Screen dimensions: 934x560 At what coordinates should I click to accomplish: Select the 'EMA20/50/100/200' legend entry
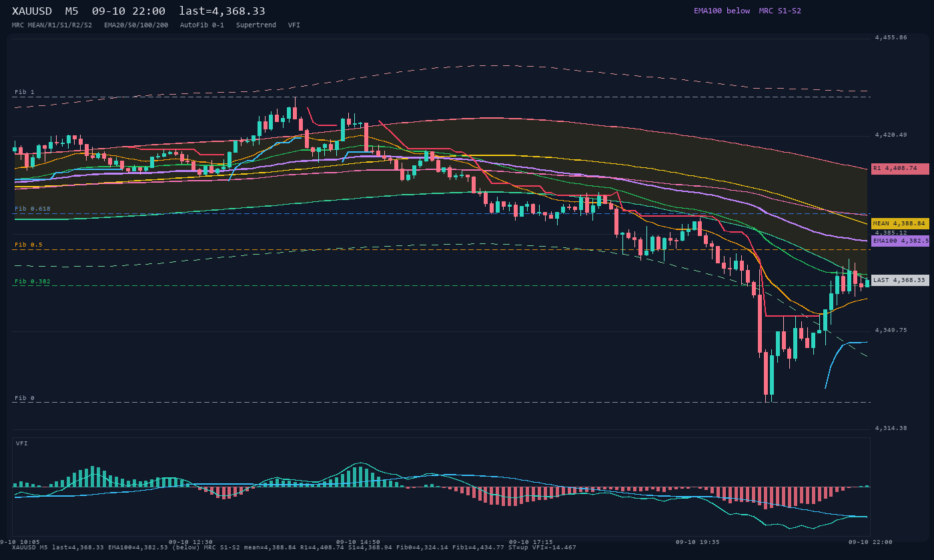136,25
